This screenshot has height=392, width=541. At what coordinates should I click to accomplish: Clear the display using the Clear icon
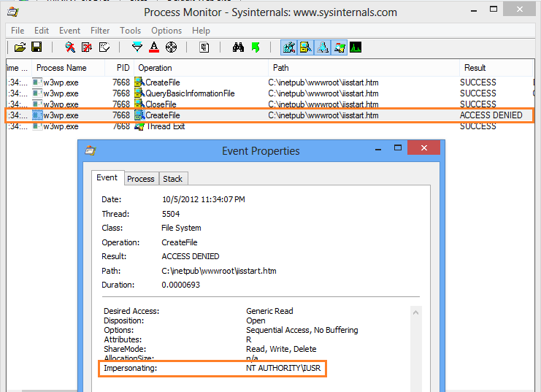pyautogui.click(x=104, y=47)
